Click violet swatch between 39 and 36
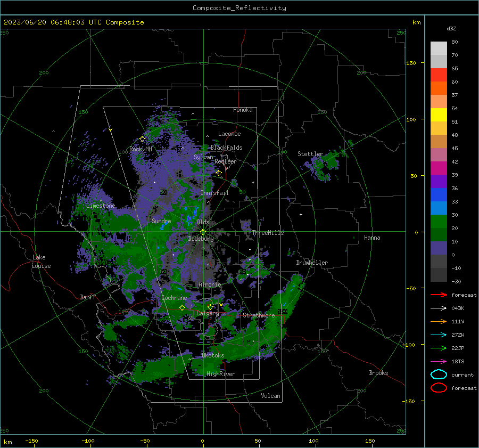The height and width of the screenshot is (448, 479). pos(439,181)
